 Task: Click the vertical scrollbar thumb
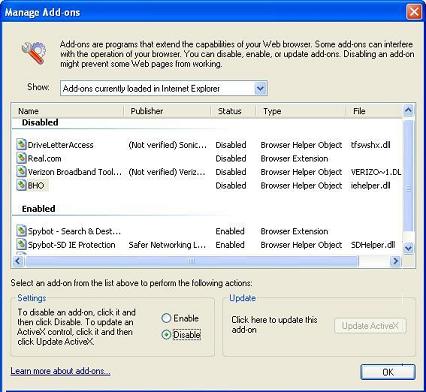[408, 175]
